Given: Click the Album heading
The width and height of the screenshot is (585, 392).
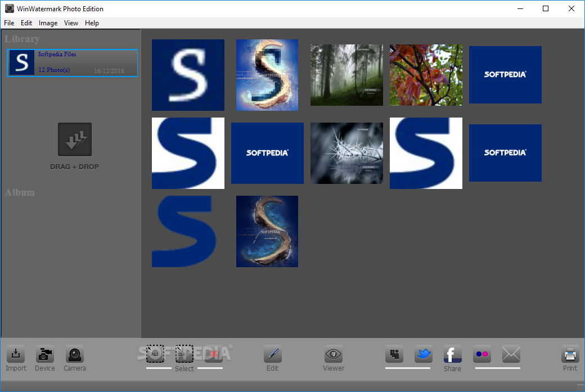Looking at the screenshot, I should pyautogui.click(x=20, y=192).
